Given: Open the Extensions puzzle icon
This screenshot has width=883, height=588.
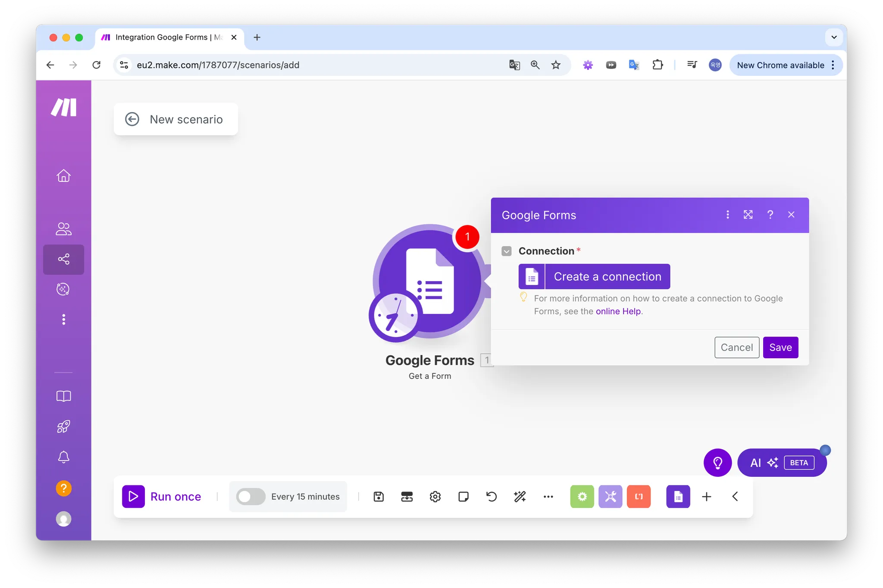Looking at the screenshot, I should click(658, 65).
